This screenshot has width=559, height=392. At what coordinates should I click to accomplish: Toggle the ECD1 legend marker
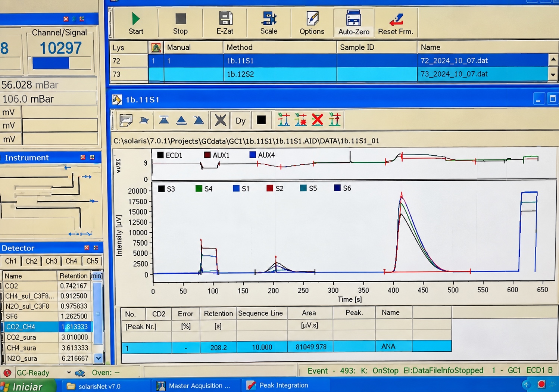pos(160,155)
